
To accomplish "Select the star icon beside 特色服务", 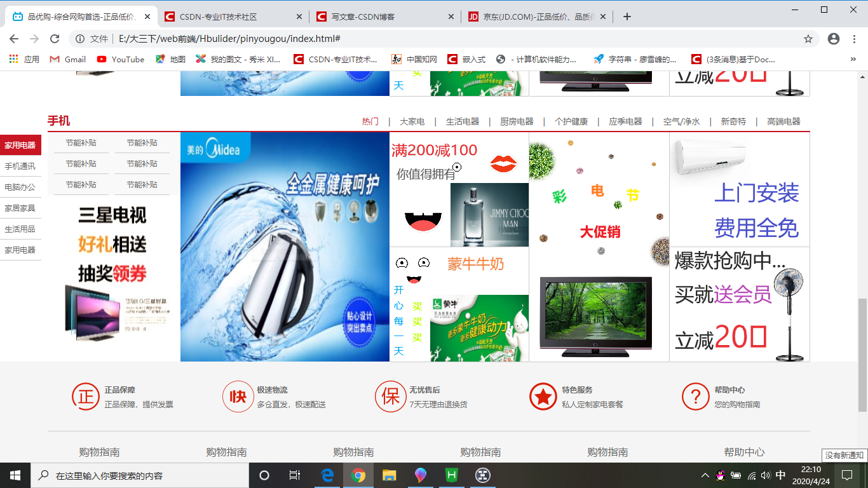I will [543, 396].
